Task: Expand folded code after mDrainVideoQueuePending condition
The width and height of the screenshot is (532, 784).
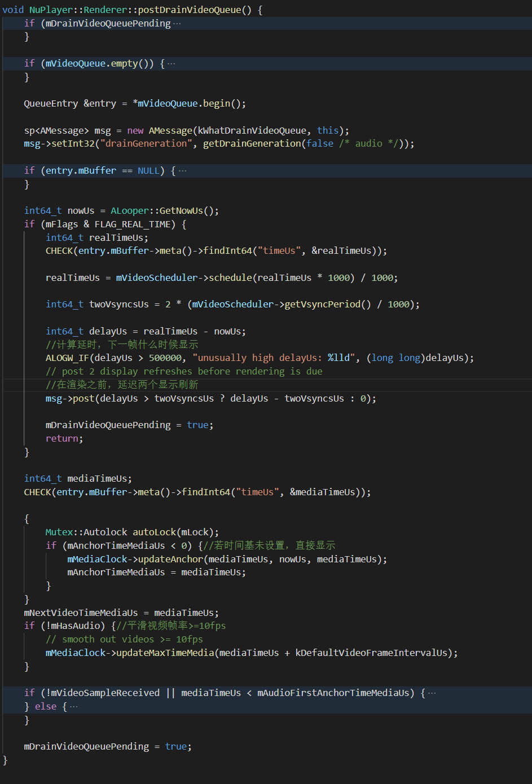Action: (x=177, y=24)
